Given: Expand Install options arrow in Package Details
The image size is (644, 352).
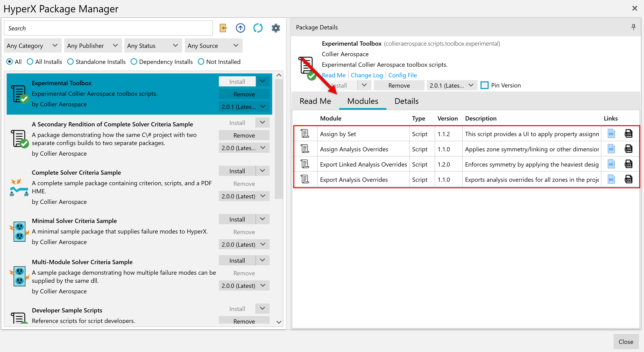Looking at the screenshot, I should click(x=364, y=85).
